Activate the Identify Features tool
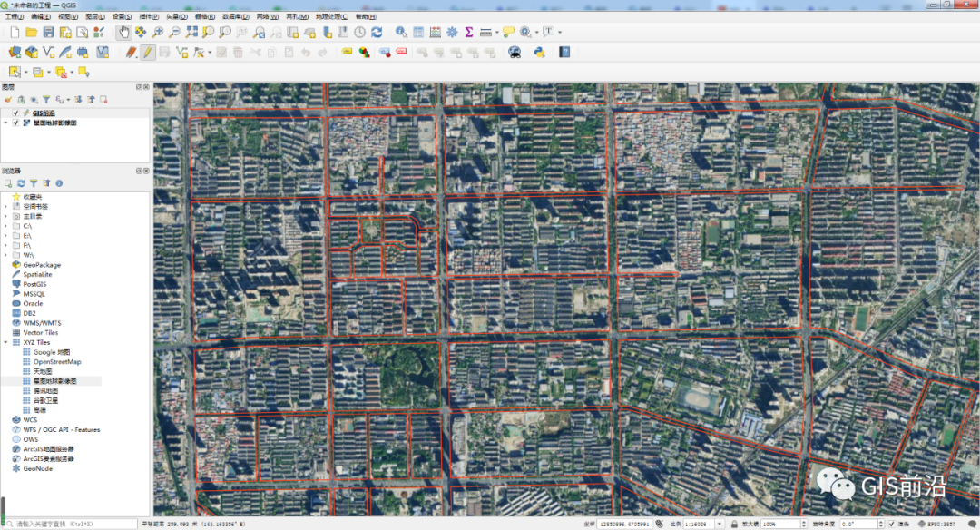980x530 pixels. 400,32
